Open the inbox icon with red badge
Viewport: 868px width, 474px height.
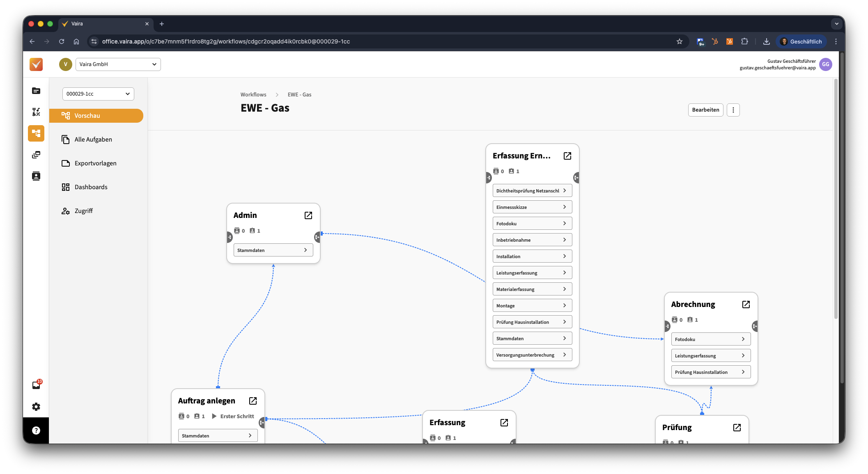point(36,385)
